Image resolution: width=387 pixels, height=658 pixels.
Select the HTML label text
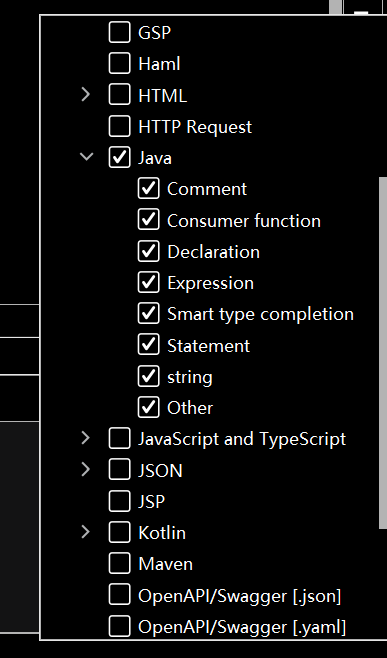point(162,95)
